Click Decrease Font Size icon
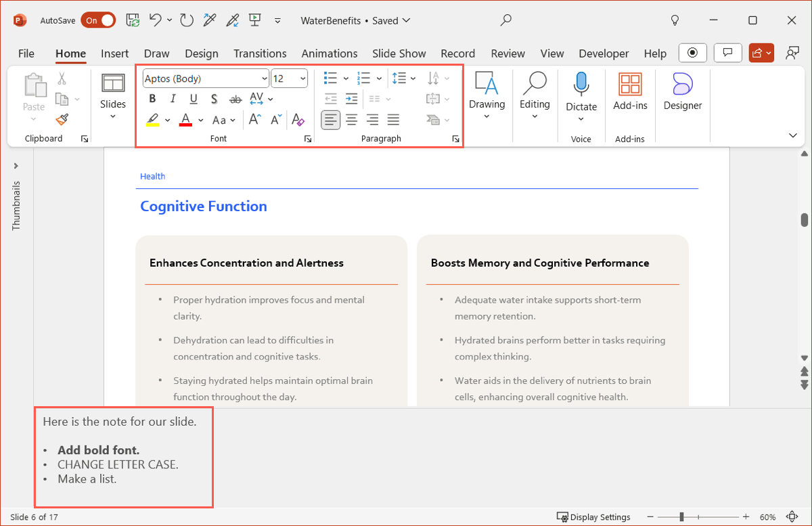 click(x=276, y=120)
